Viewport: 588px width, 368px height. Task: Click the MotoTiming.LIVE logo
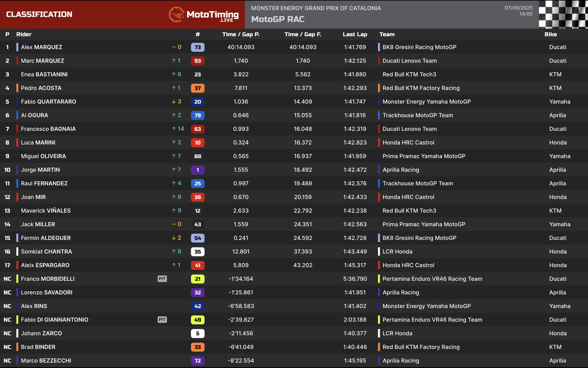[x=204, y=14]
